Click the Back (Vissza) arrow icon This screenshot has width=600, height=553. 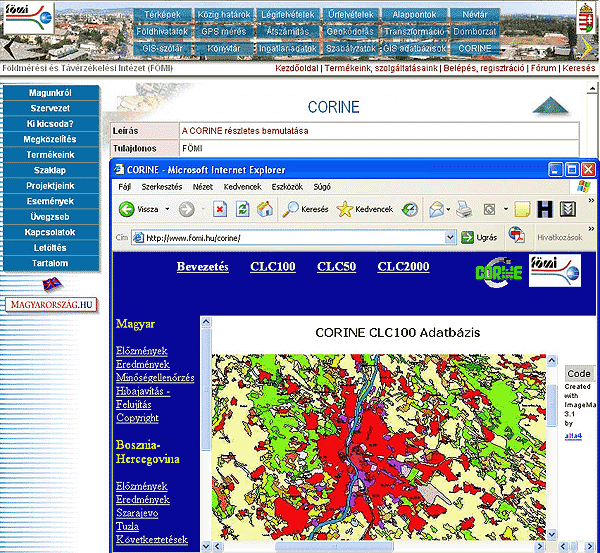[x=127, y=210]
